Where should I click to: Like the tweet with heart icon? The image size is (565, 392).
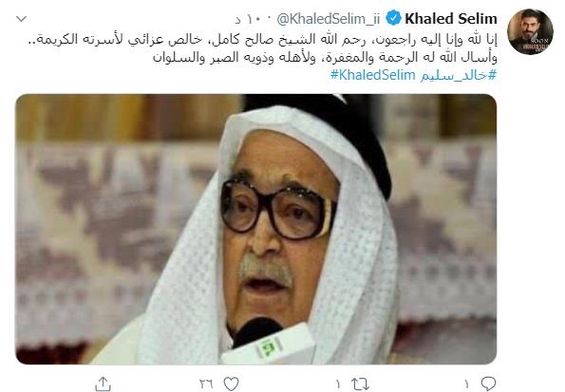[231, 383]
